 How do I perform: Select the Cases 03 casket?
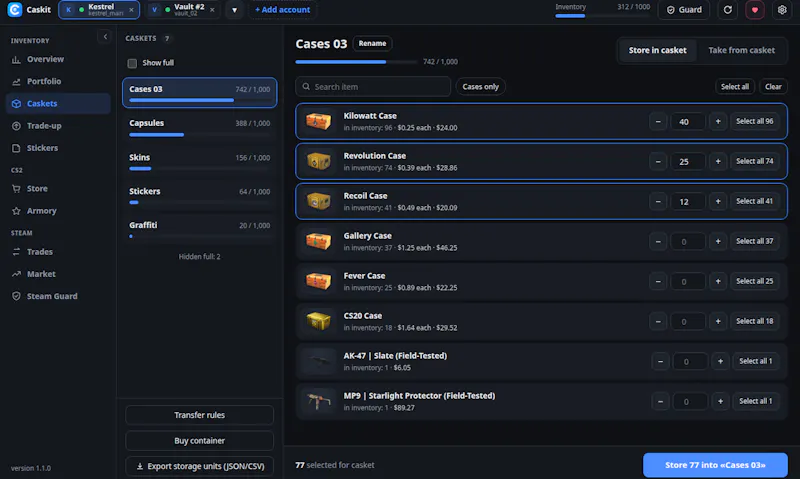tap(199, 93)
